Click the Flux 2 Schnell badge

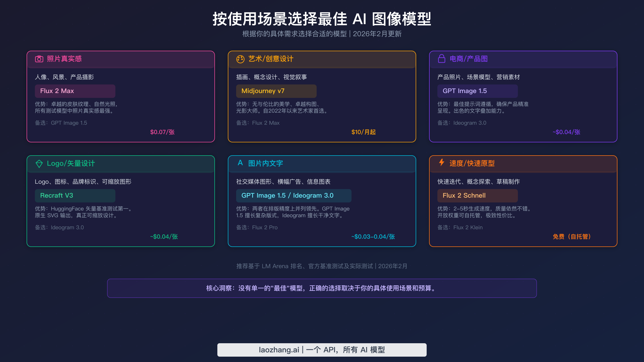[477, 195]
